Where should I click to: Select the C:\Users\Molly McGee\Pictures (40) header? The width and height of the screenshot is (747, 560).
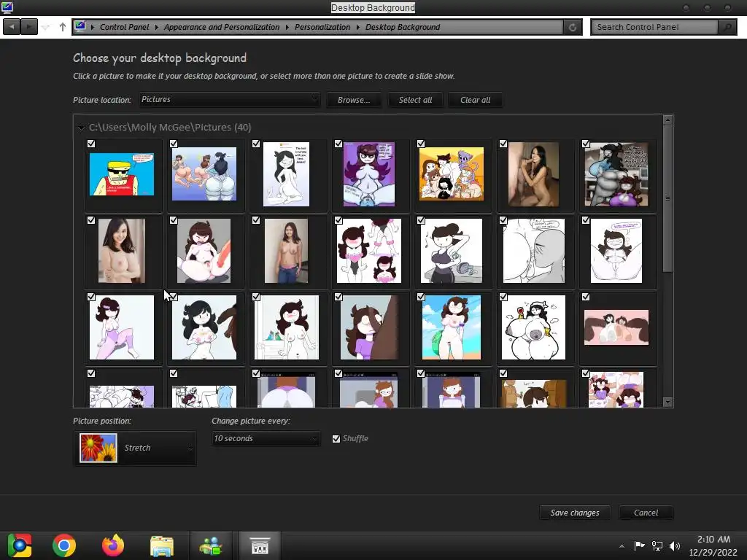point(169,127)
